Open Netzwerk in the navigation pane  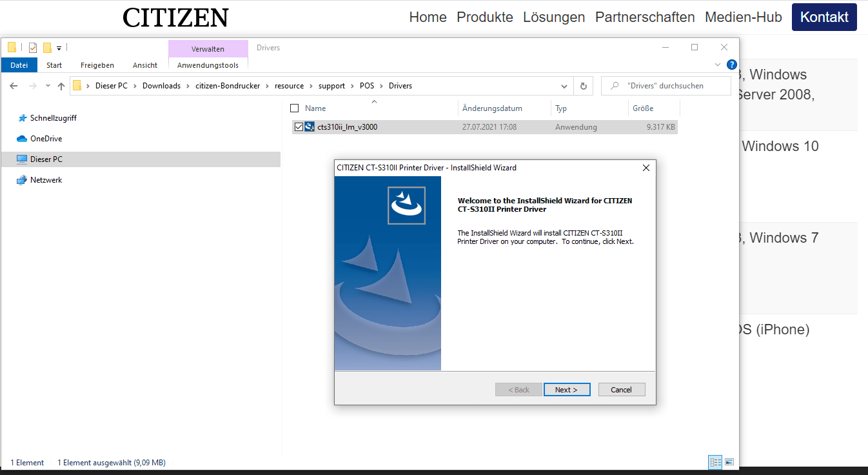[46, 180]
